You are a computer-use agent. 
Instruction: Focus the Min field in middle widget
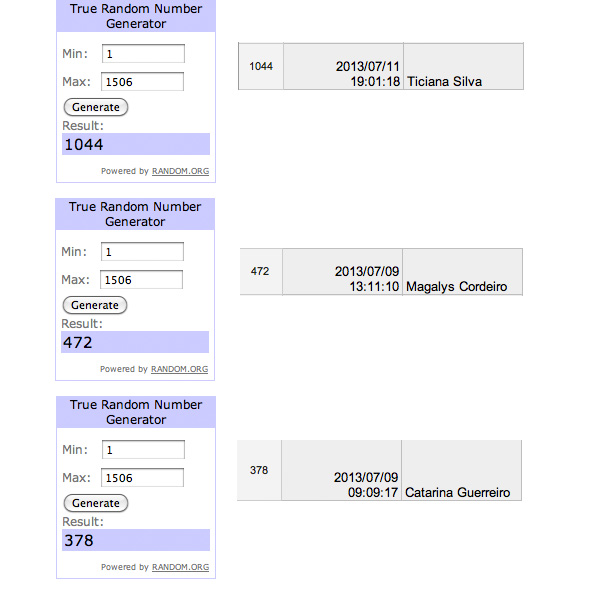pyautogui.click(x=142, y=251)
